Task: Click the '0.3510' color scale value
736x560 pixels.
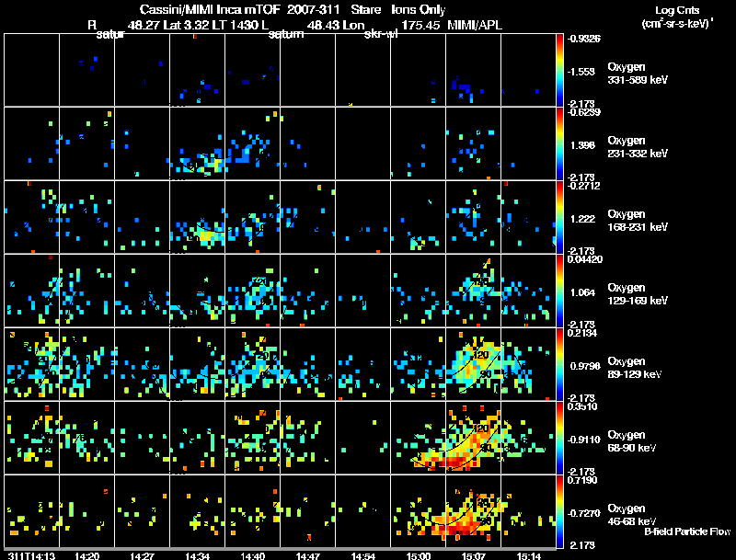Action: [x=582, y=406]
